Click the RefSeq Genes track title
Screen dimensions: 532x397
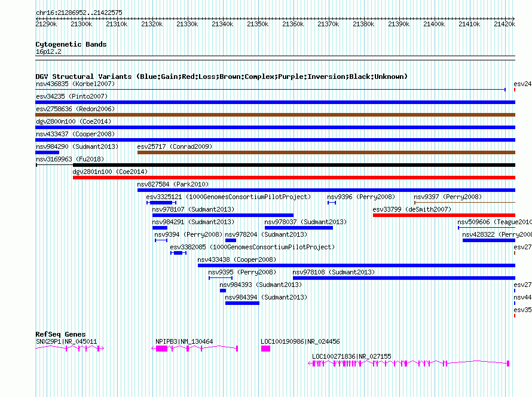click(60, 334)
